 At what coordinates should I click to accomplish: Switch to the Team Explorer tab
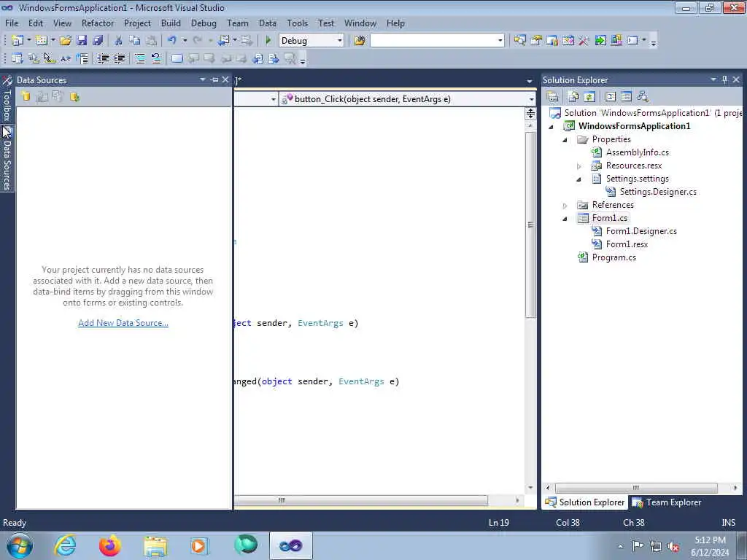coord(667,502)
